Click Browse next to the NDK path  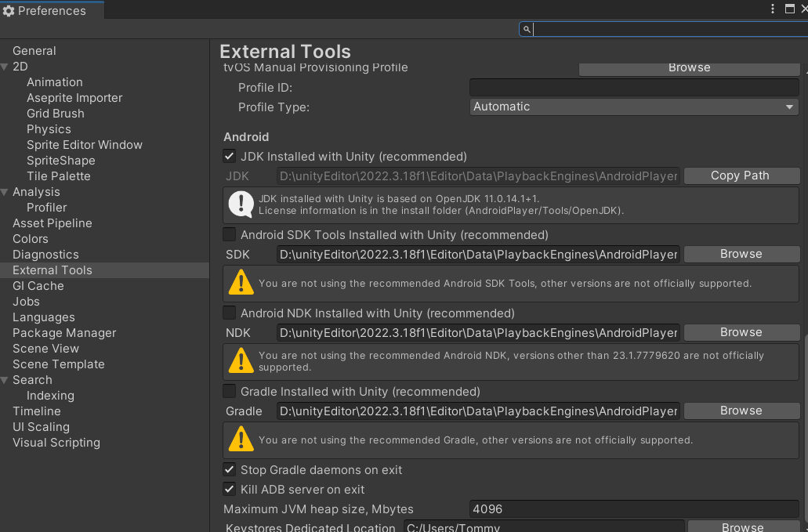pyautogui.click(x=741, y=332)
